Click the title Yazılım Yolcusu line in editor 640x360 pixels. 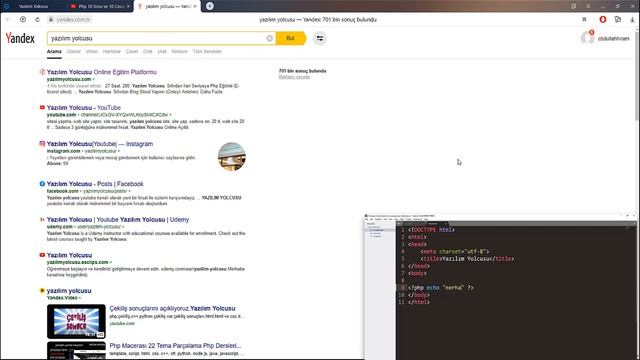467,259
